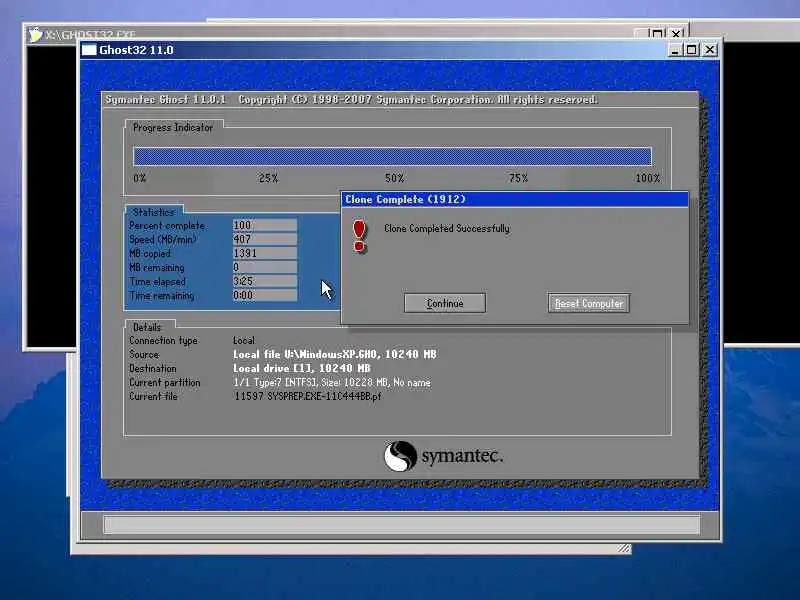Click the Symantec Ghost 11.0.1 copyright header

352,99
